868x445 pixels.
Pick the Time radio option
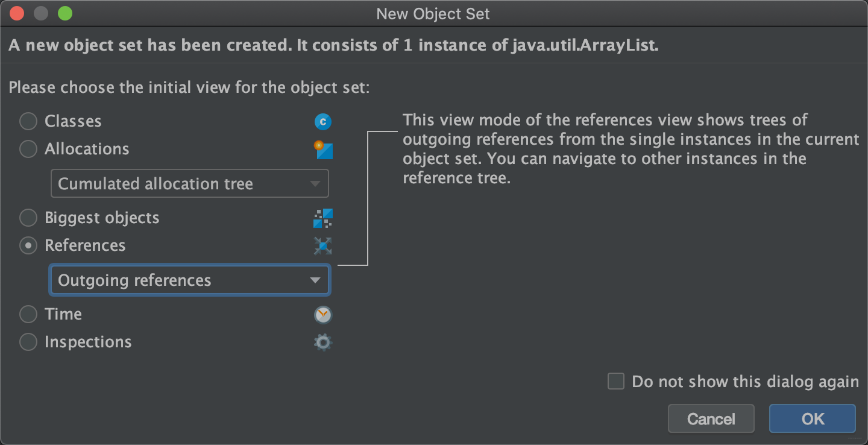pyautogui.click(x=28, y=315)
